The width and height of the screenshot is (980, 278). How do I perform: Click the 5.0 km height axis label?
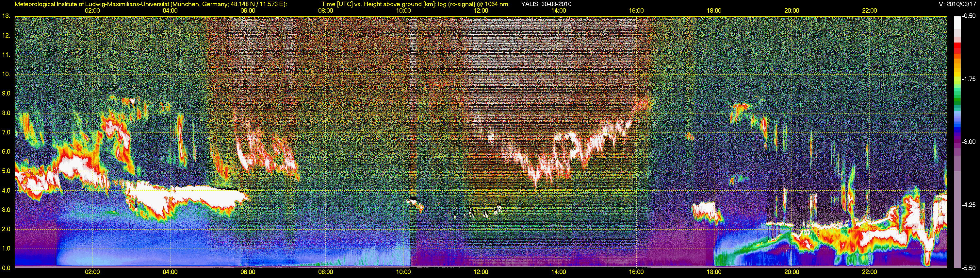pos(6,171)
